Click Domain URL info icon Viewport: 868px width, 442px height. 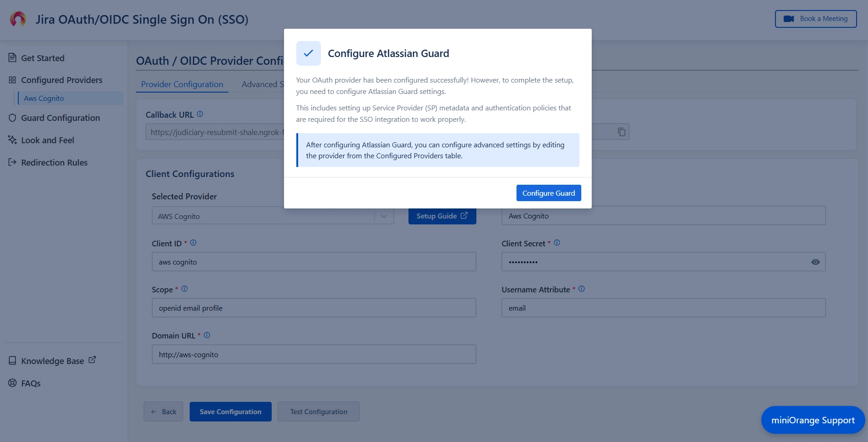click(207, 335)
